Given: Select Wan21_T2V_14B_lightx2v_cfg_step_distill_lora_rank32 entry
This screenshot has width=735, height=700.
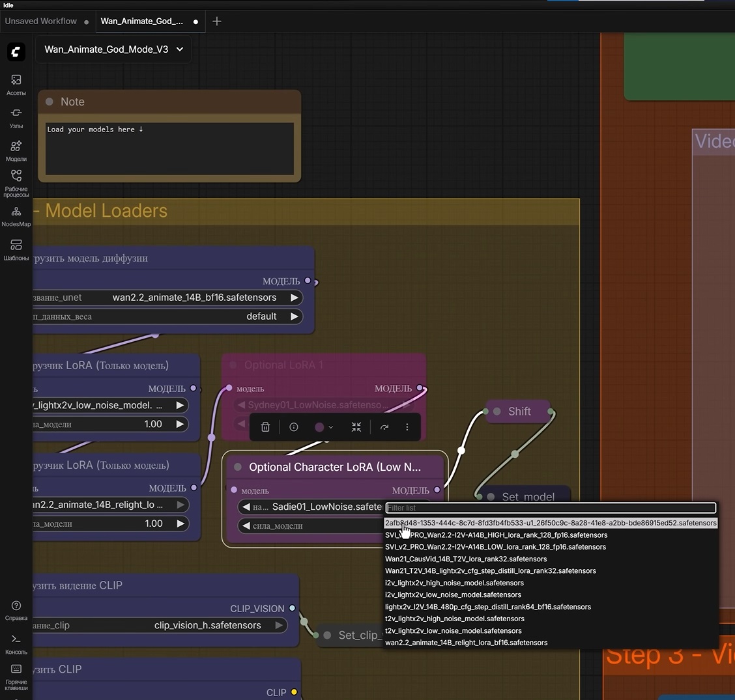Looking at the screenshot, I should tap(551, 570).
